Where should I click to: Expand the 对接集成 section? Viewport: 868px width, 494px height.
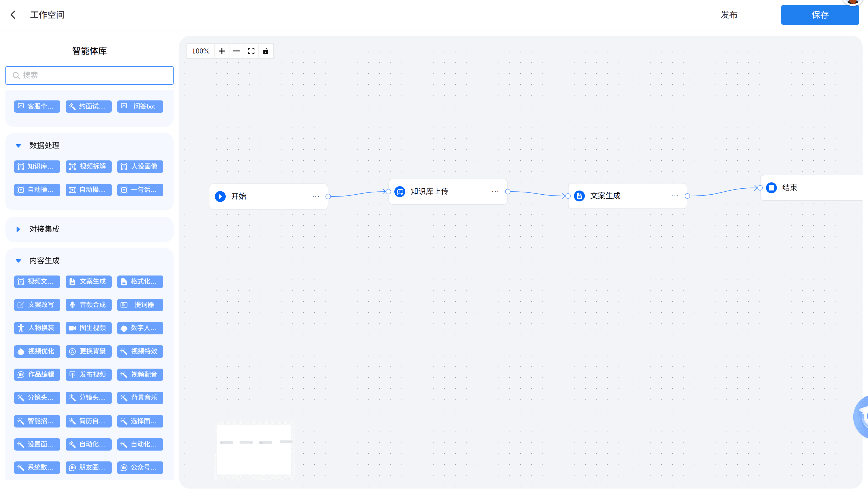point(19,229)
